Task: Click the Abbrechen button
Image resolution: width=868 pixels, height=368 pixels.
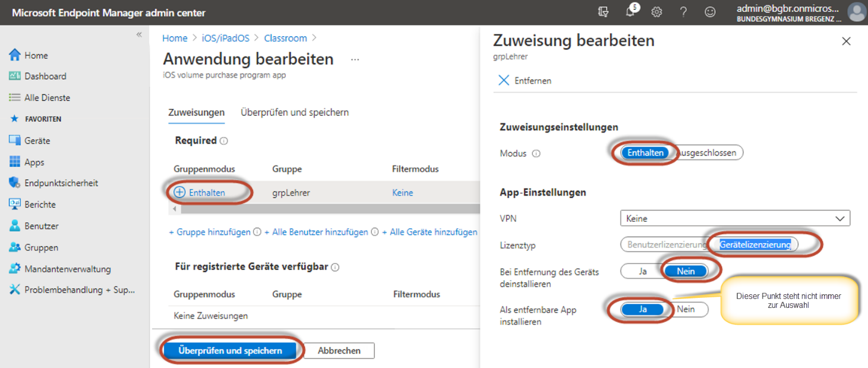Action: coord(339,351)
